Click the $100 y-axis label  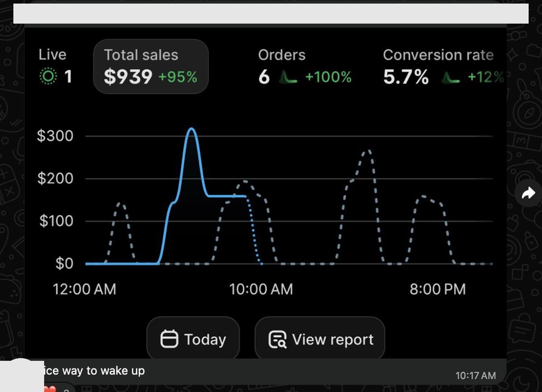pos(56,221)
